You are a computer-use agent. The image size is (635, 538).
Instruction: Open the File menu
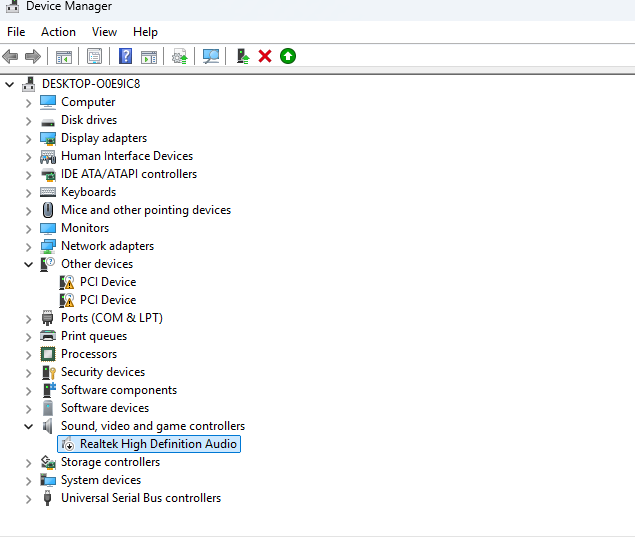coord(16,32)
